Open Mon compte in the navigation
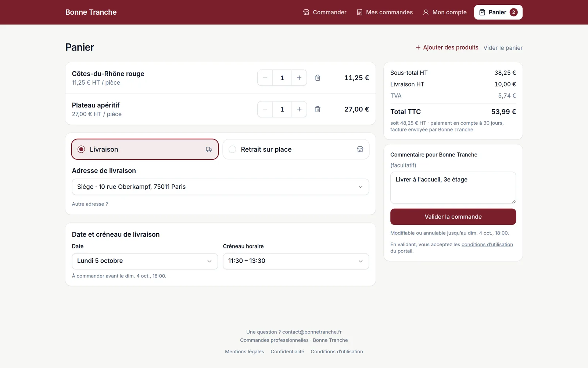Image resolution: width=588 pixels, height=368 pixels. [445, 12]
